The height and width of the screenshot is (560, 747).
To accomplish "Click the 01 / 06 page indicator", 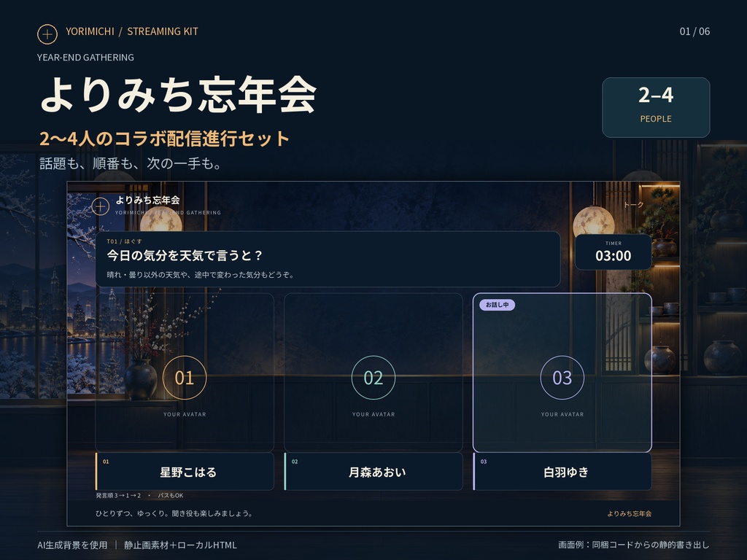I will 694,31.
